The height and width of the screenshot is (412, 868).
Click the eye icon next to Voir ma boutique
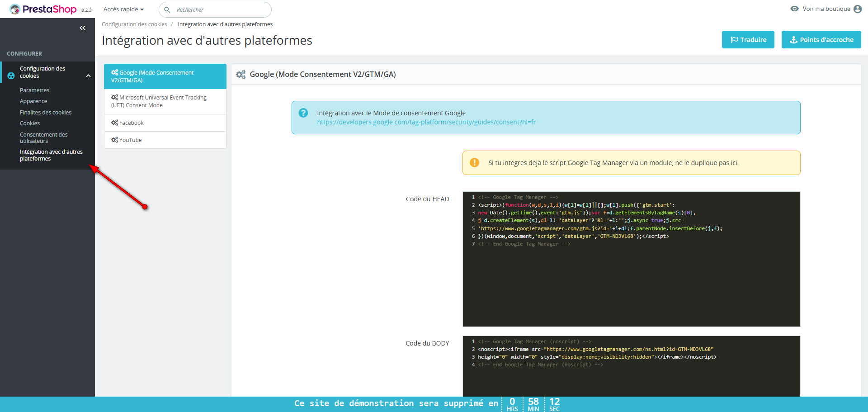point(794,9)
